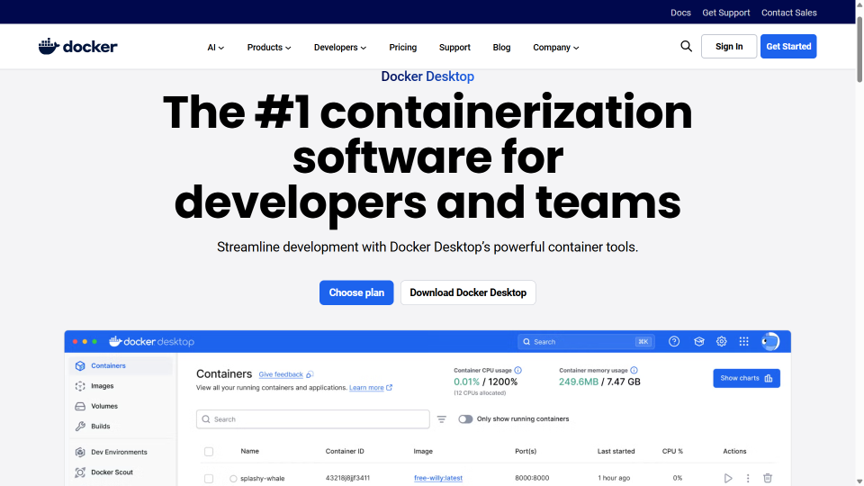Check the checkbox for the splashy-whale row
This screenshot has height=486, width=864.
click(209, 478)
